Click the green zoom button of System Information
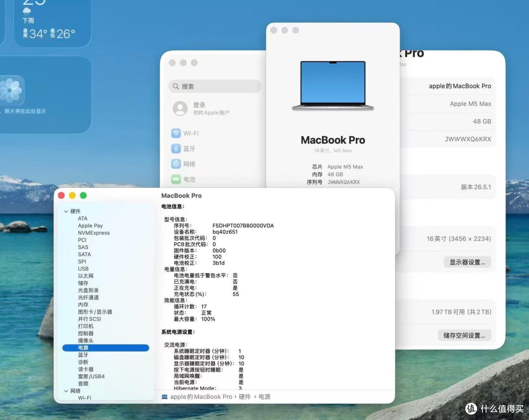Viewport: 529px width, 420px height. (x=83, y=196)
